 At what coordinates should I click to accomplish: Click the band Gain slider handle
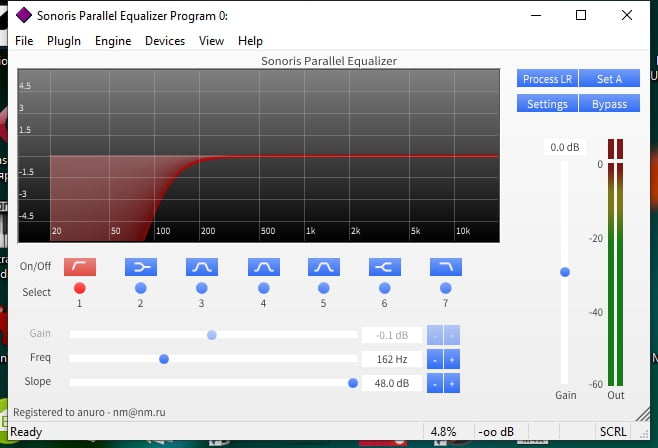click(212, 335)
